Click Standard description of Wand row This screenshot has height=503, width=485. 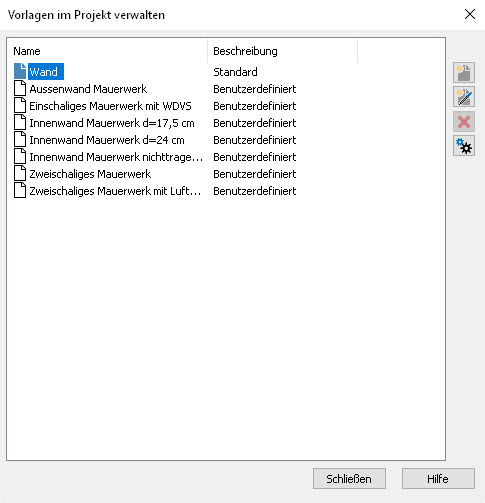pos(235,72)
